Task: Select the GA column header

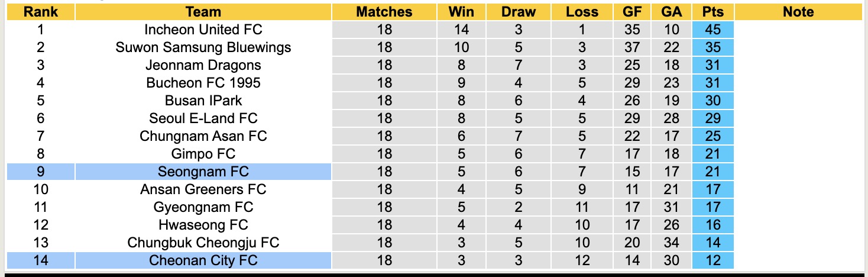Action: click(x=672, y=12)
